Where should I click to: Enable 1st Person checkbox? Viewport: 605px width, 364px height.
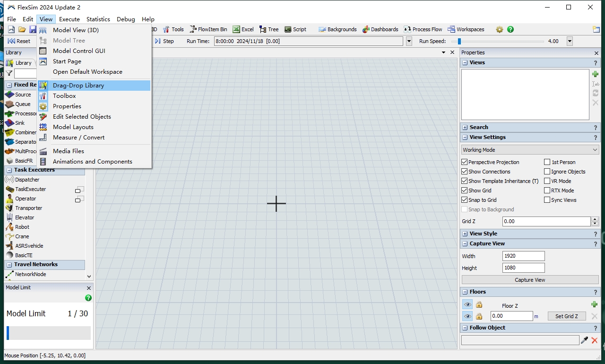(x=547, y=162)
